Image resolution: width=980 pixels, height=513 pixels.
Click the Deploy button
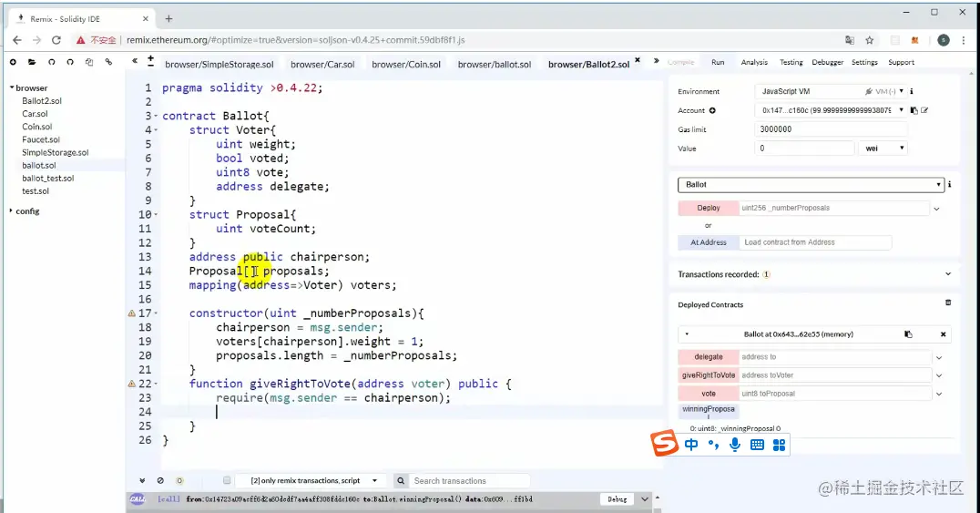click(x=708, y=208)
